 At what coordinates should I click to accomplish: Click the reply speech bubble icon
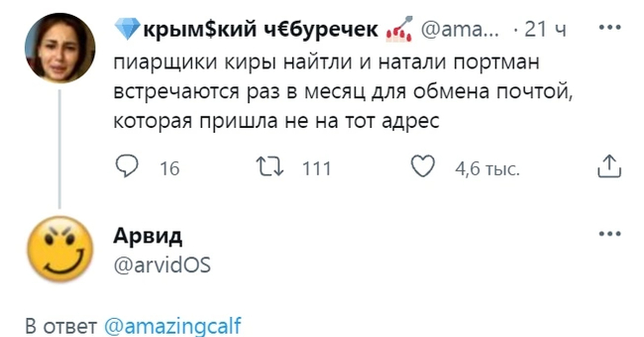point(127,167)
